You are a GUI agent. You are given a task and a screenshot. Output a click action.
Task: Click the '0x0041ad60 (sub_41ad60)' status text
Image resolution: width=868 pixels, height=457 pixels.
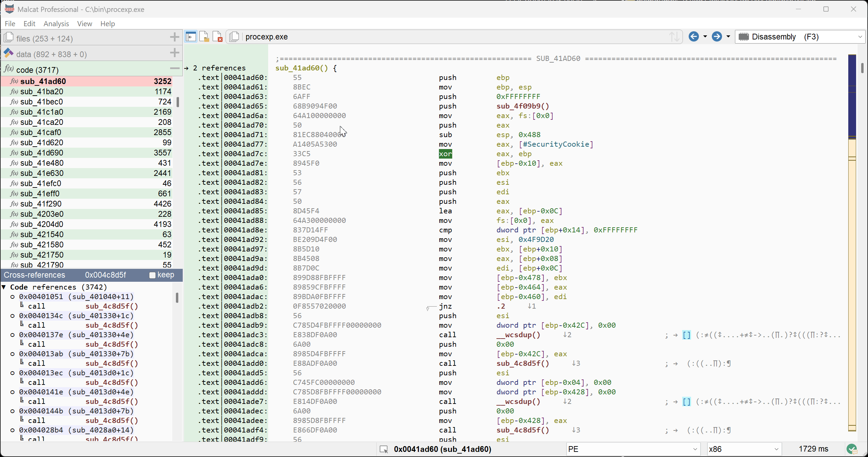(442, 449)
